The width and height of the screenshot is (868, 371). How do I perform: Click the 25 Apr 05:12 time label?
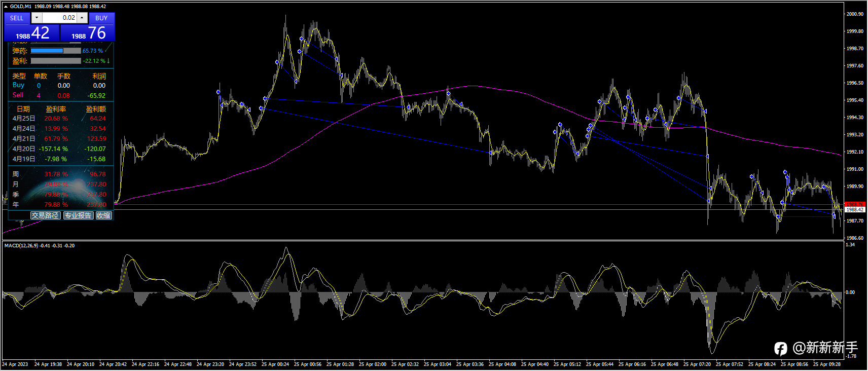pos(567,364)
